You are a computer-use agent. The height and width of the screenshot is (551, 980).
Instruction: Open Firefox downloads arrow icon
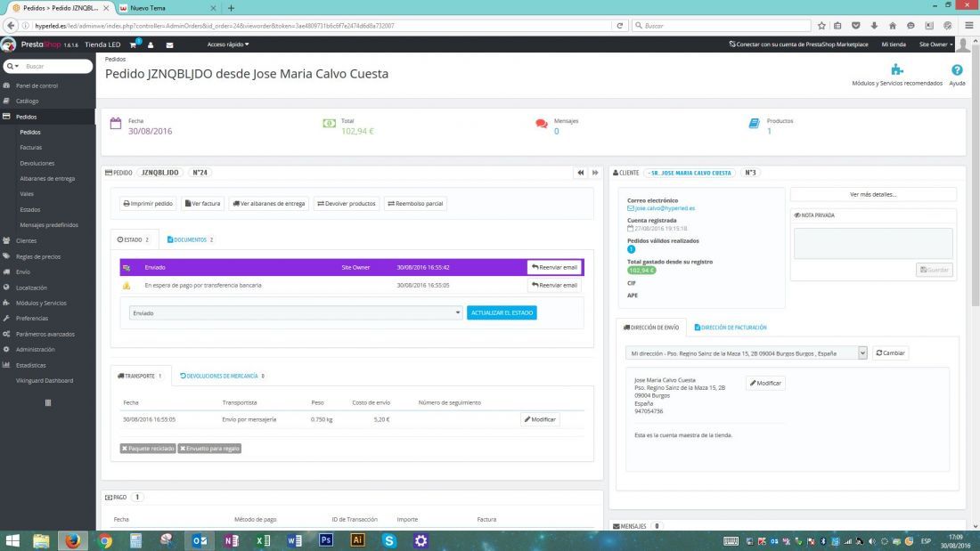[x=874, y=26]
